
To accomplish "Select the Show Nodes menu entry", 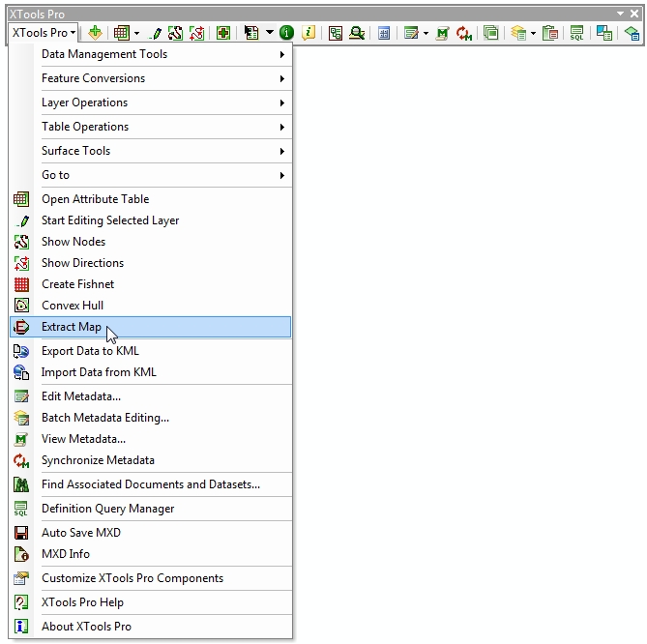I will (x=151, y=242).
